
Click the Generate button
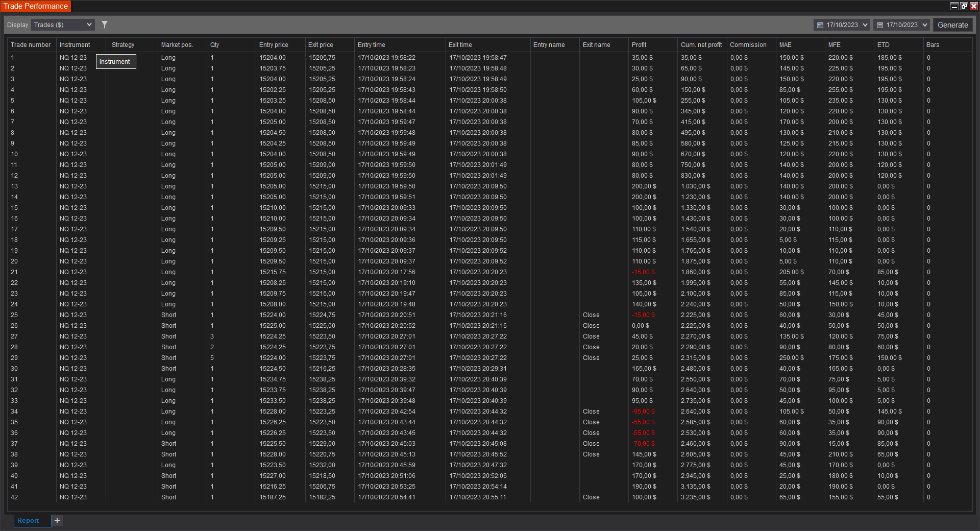click(952, 25)
